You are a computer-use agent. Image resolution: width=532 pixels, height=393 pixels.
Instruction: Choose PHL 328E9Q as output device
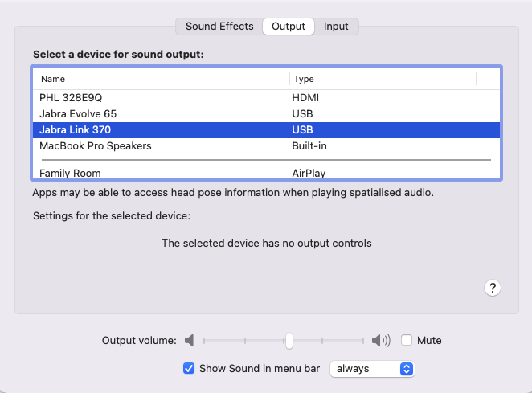[x=266, y=98]
